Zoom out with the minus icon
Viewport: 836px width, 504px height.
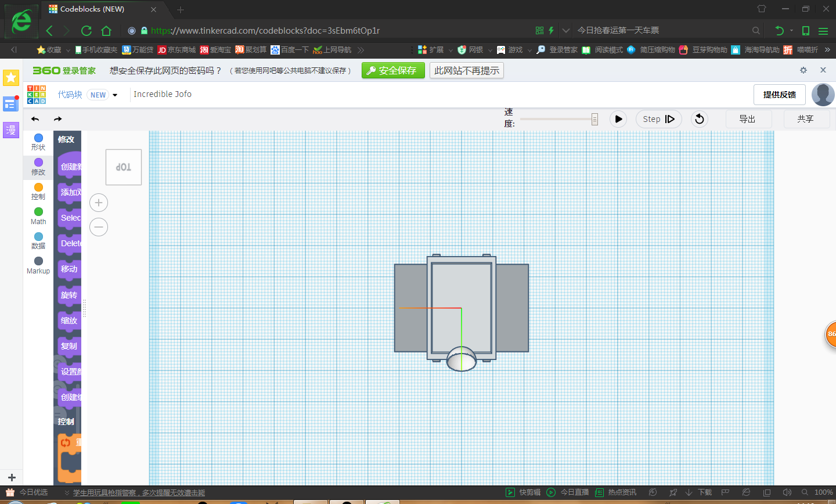point(99,227)
